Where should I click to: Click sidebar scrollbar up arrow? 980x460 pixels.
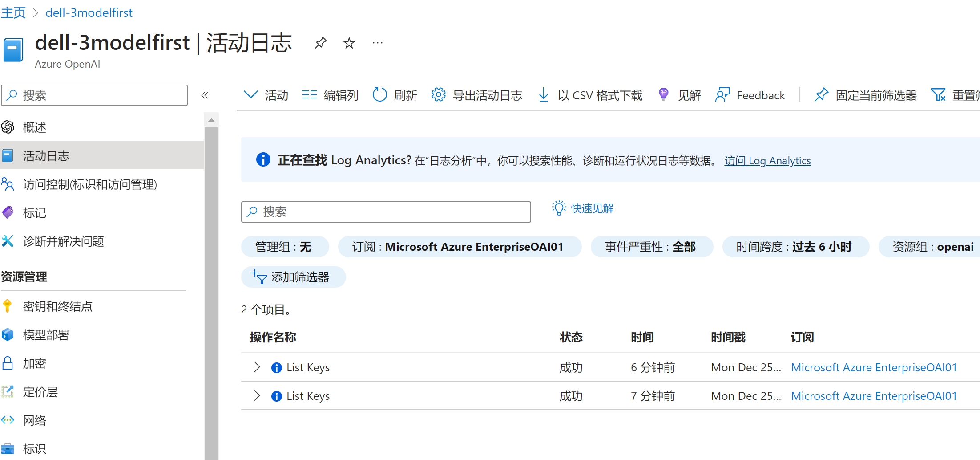pos(211,120)
